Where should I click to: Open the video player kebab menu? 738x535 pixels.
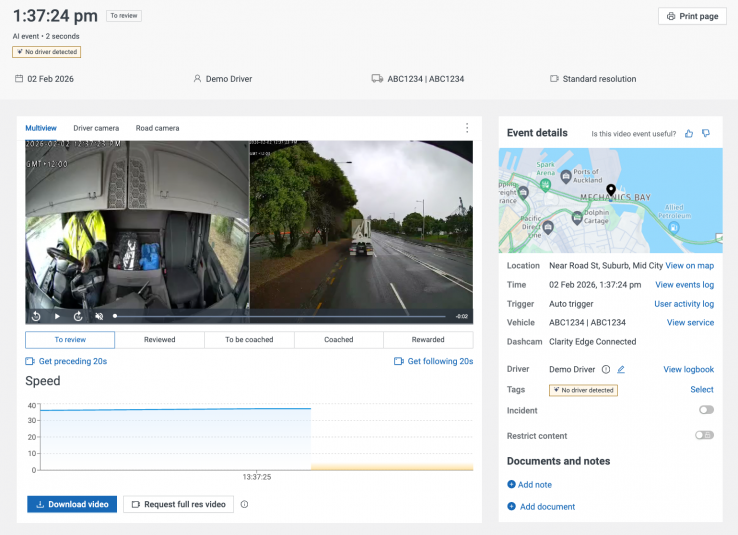(466, 128)
